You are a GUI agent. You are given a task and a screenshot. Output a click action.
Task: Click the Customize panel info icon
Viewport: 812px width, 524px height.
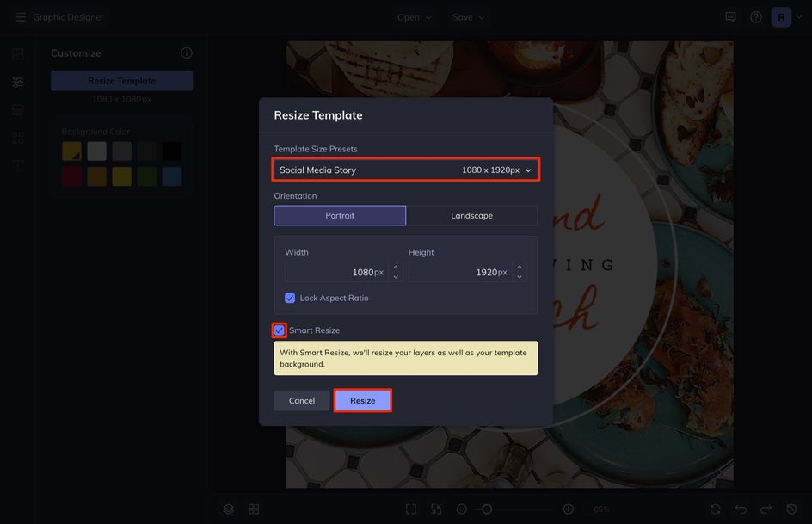187,52
